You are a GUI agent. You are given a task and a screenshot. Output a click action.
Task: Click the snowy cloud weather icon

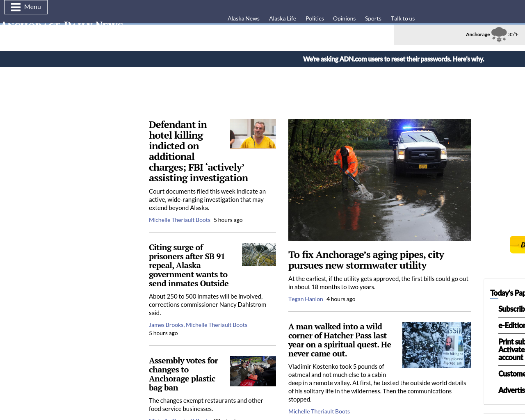(499, 34)
